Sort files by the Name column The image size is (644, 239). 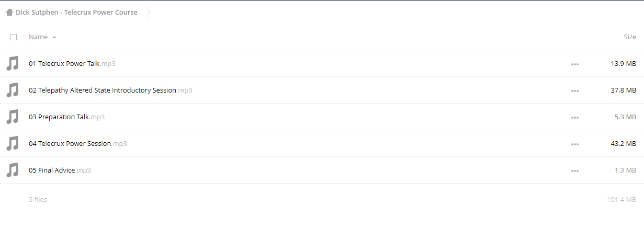point(38,37)
